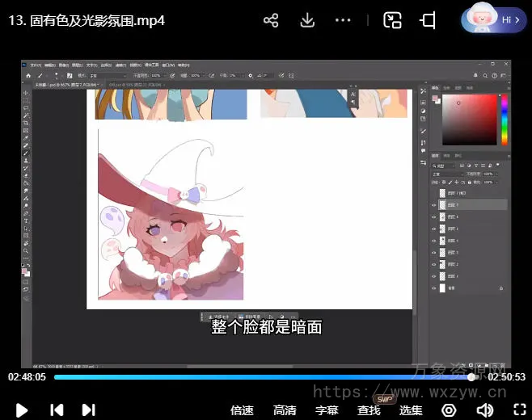Click 查找 to search in the video

click(369, 410)
